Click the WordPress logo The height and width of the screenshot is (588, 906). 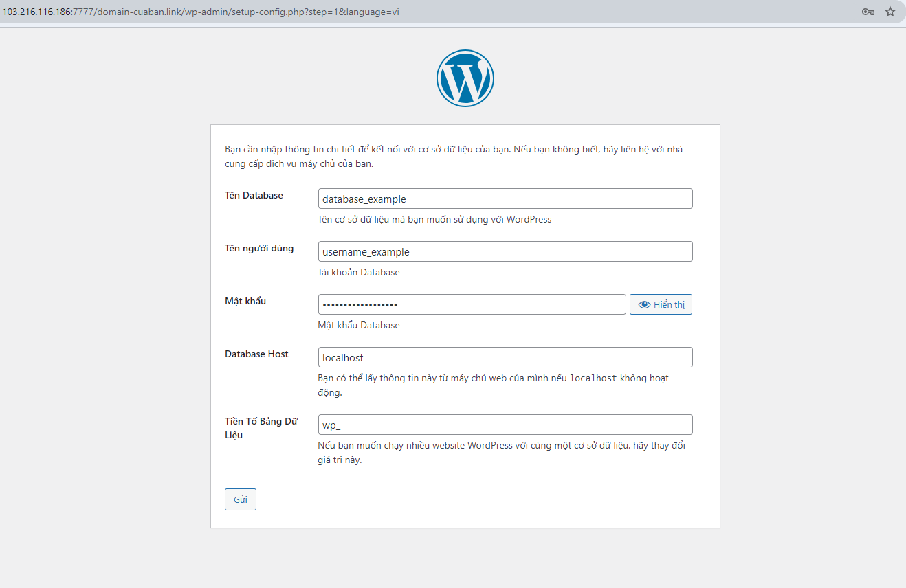tap(465, 78)
